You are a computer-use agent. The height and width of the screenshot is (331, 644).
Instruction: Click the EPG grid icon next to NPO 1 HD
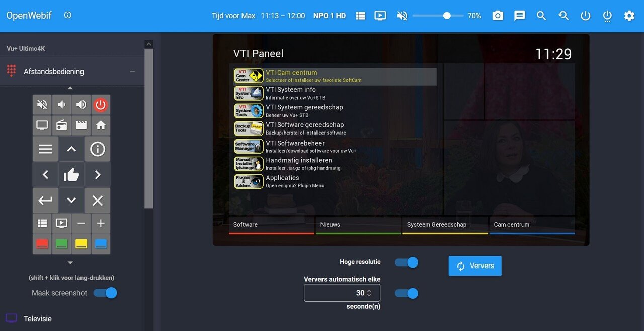click(360, 16)
